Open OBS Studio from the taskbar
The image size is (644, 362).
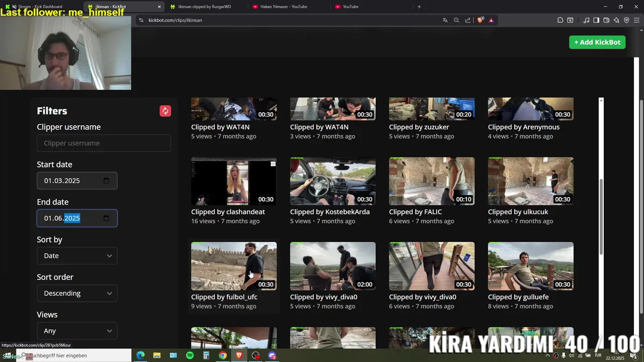(x=256, y=355)
